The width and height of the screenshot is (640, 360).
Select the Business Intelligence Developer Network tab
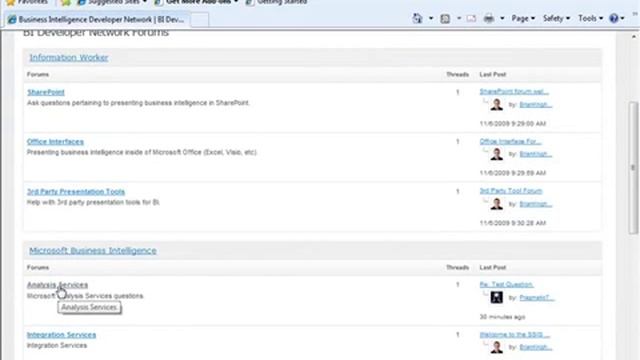click(x=97, y=20)
